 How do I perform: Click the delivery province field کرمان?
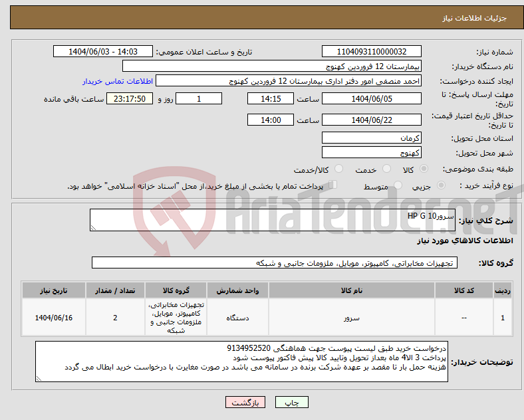point(372,138)
